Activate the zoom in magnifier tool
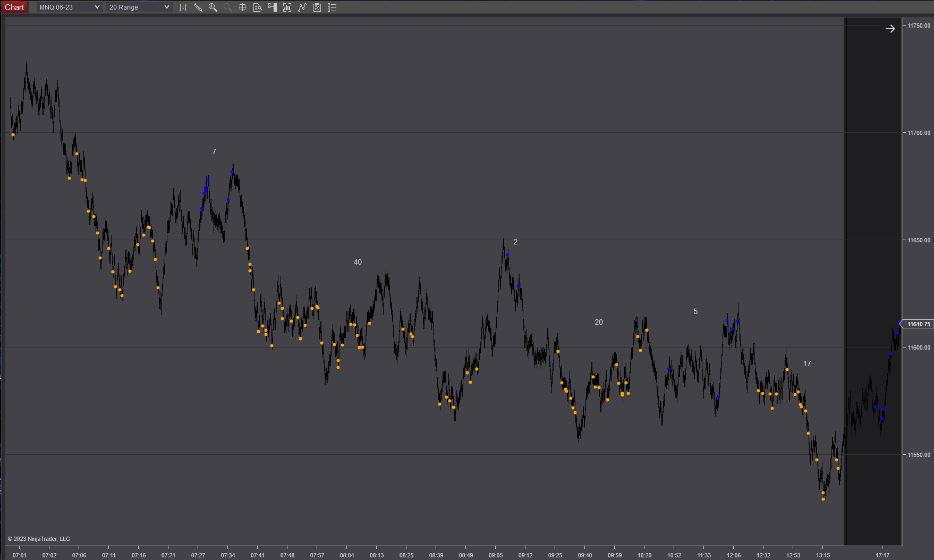Screen dimensions: 934x560 [213, 7]
